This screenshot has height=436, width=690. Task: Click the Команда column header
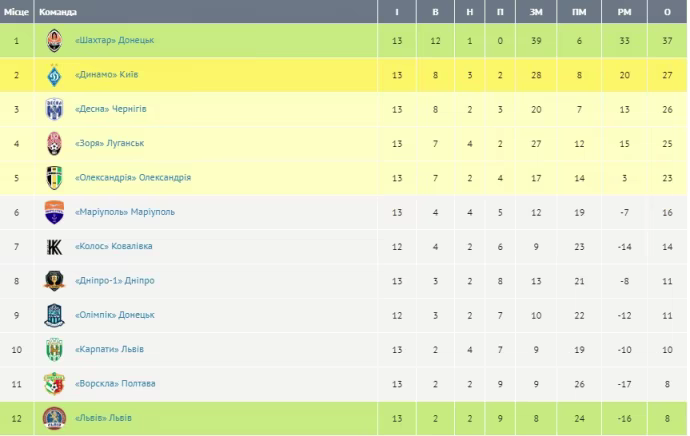(56, 12)
